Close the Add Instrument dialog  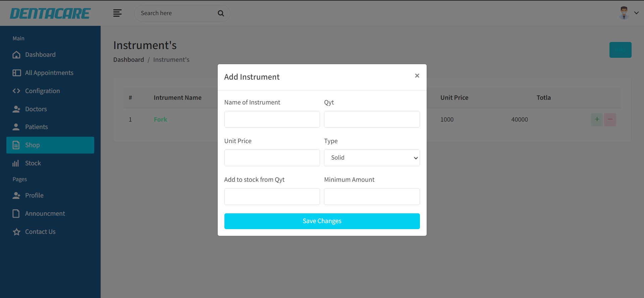tap(417, 76)
